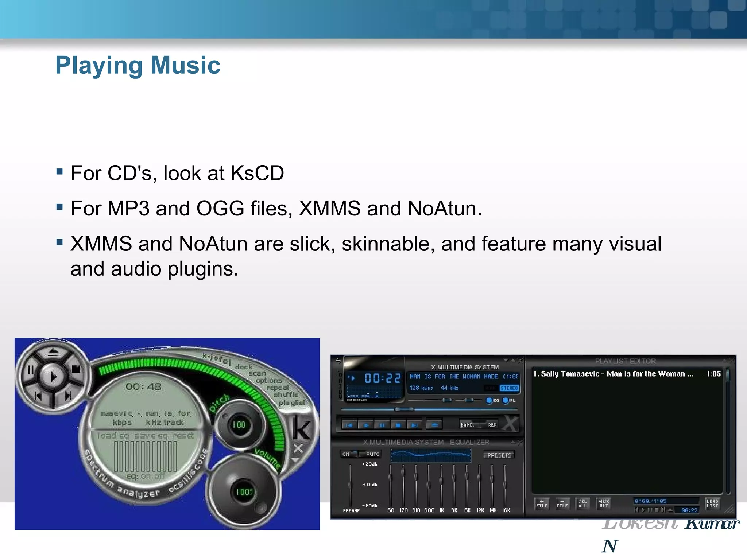The width and height of the screenshot is (747, 560).
Task: Click the 'dock' option in K-Jofol
Action: pyautogui.click(x=244, y=367)
